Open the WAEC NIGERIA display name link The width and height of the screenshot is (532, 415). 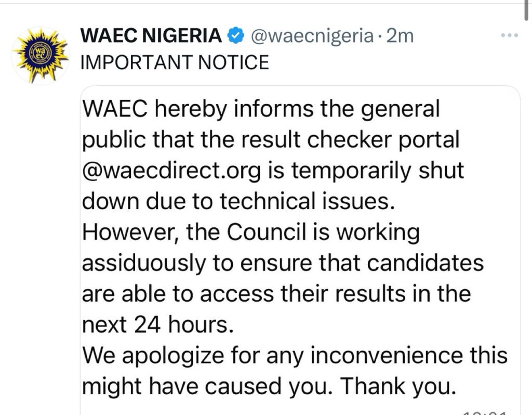click(x=151, y=36)
